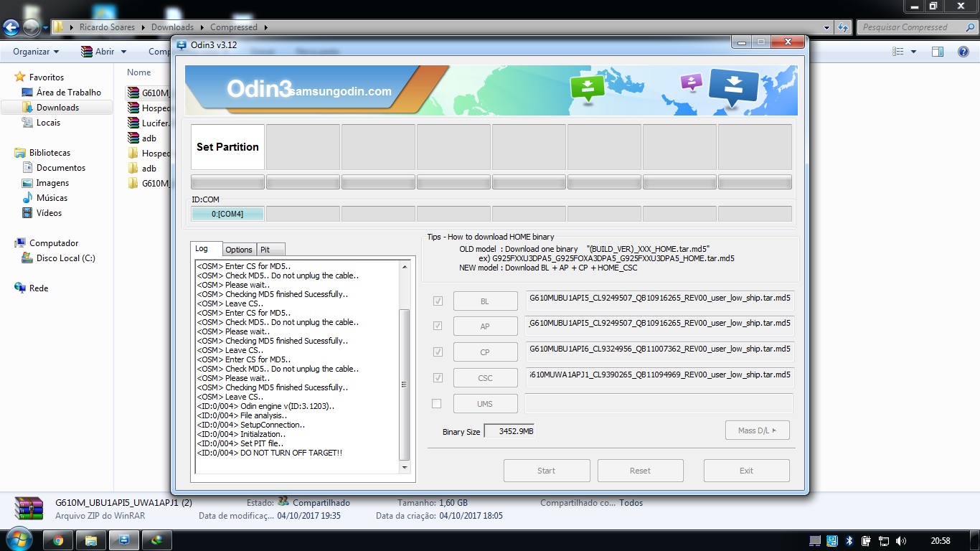Screen dimensions: 980x551
Task: Click the Bibliotecas library icon
Action: [x=20, y=152]
